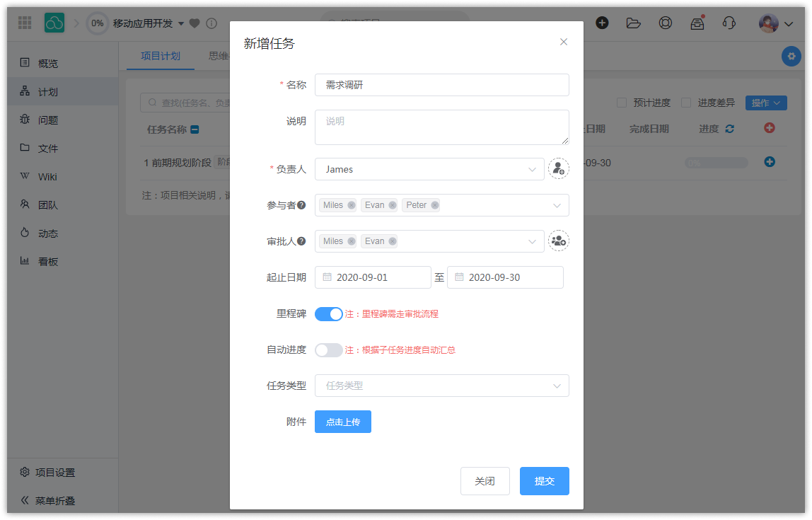Screen dimensions: 812x520
Task: Click the 名称 field with 需求调研
Action: [442, 85]
